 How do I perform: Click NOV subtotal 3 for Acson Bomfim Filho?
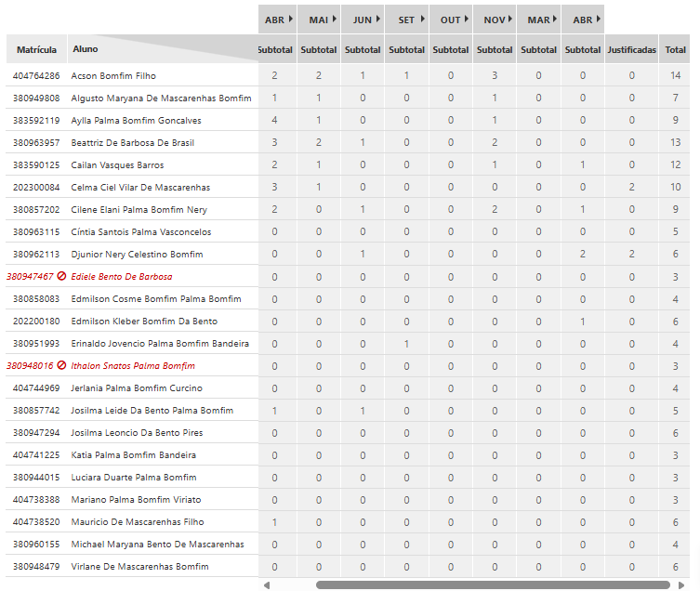[x=495, y=76]
